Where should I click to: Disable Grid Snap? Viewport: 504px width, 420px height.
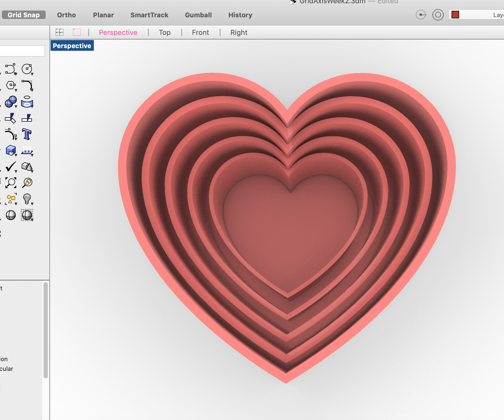click(x=24, y=15)
